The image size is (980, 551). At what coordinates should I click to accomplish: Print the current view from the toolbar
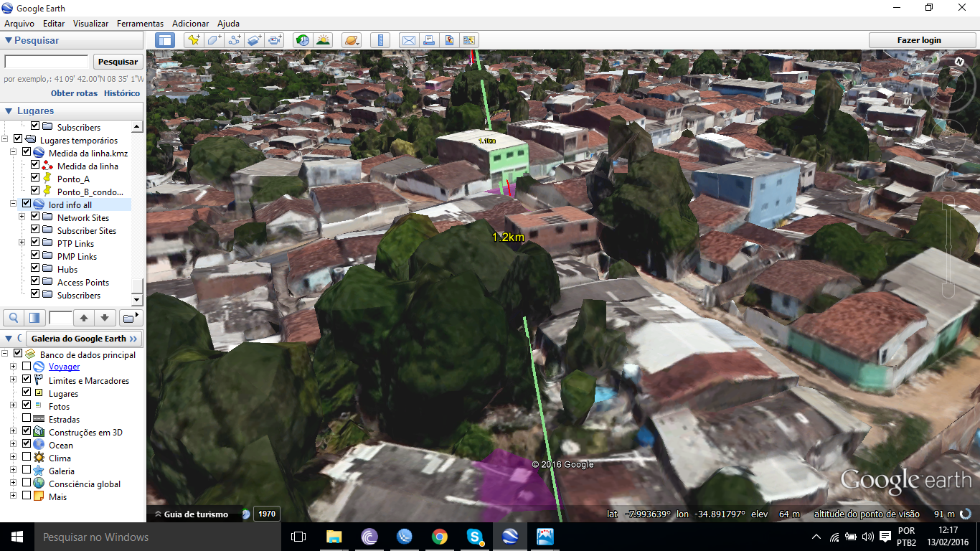tap(429, 40)
